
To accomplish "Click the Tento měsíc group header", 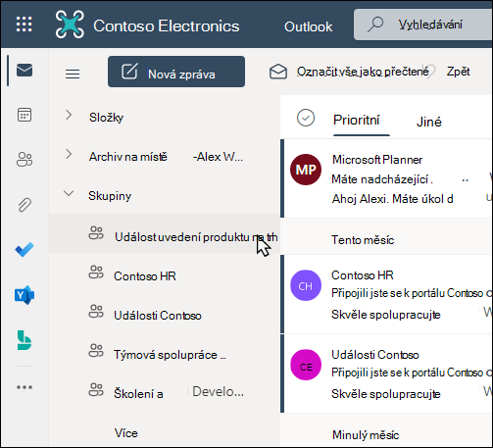I will [x=363, y=240].
